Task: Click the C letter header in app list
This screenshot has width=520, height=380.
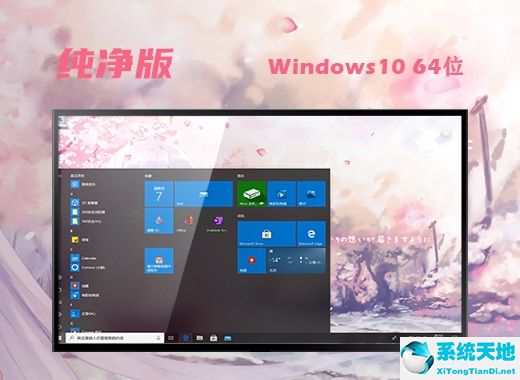Action: (72, 249)
